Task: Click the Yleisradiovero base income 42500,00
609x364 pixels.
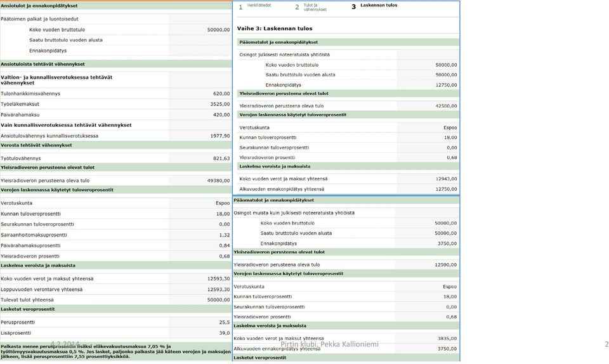Action: pos(446,105)
